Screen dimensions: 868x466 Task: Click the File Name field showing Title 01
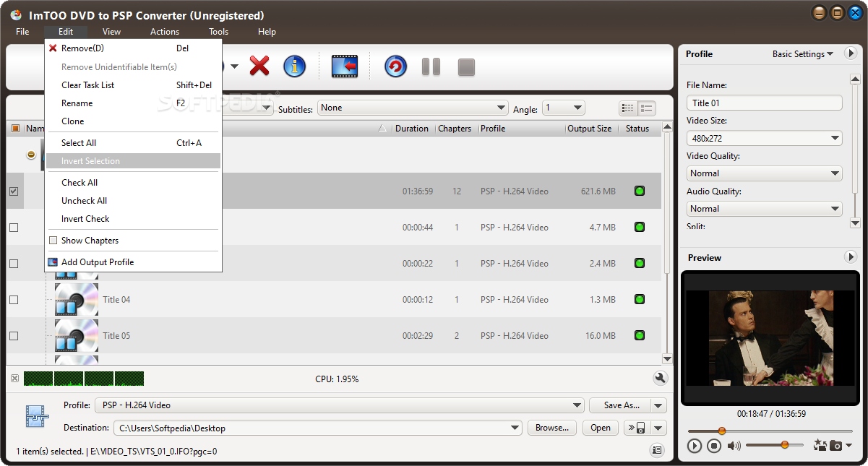pos(764,103)
